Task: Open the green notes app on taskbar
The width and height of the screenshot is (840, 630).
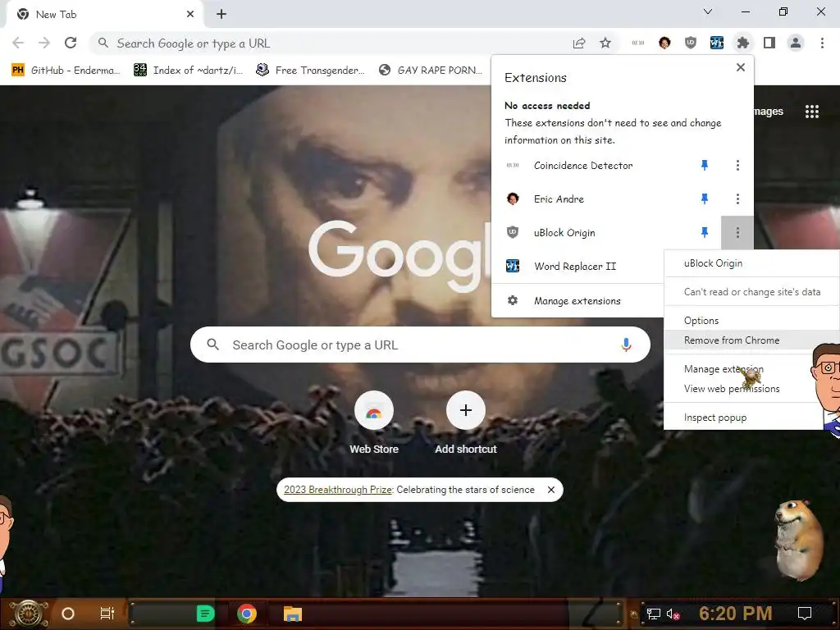Action: click(205, 614)
